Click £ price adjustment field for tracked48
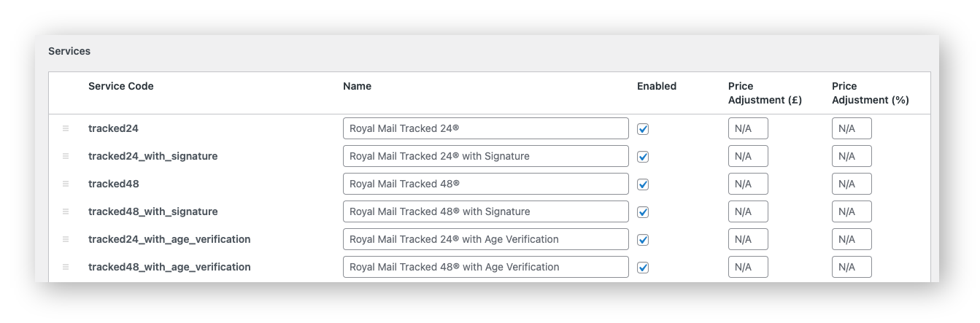Viewport: 980px width, 323px height. [748, 184]
